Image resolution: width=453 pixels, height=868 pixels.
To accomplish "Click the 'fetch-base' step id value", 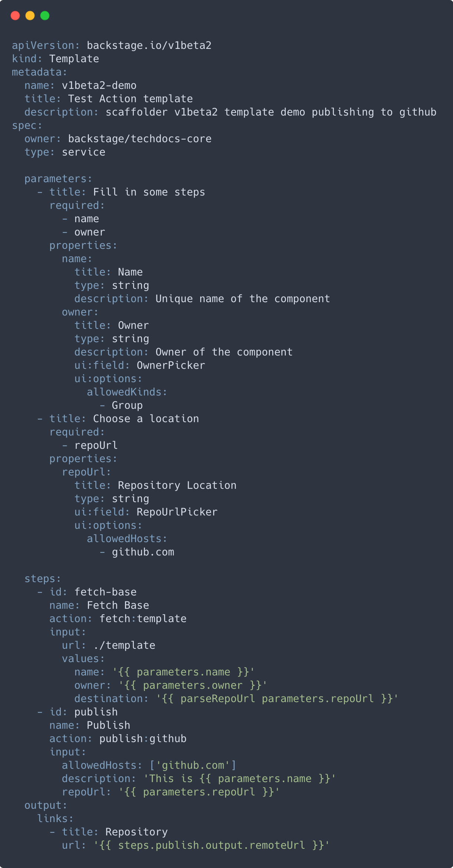I will 105,592.
